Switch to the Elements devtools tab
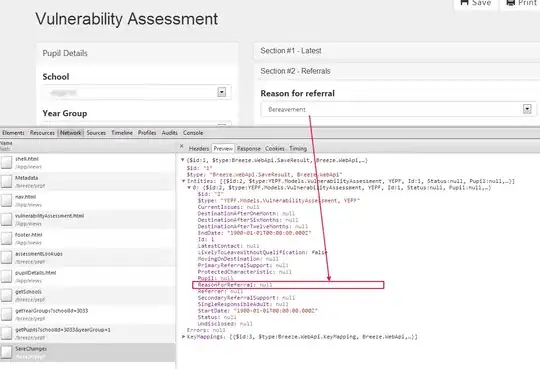This screenshot has height=369, width=540. coord(13,133)
